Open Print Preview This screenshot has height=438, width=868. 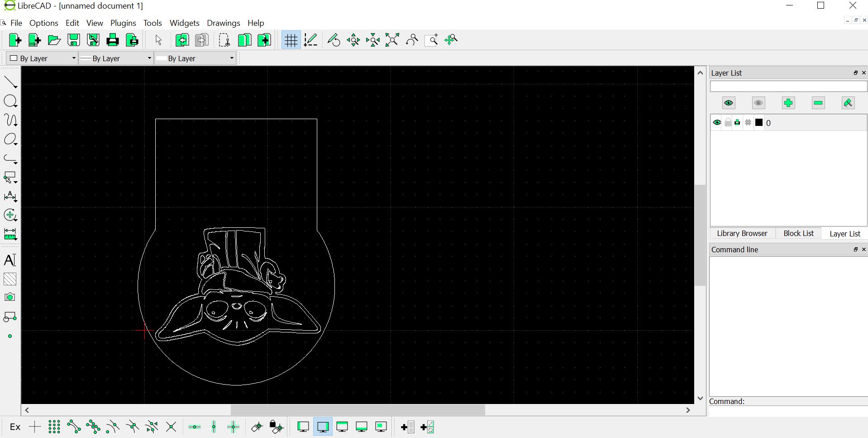click(132, 40)
